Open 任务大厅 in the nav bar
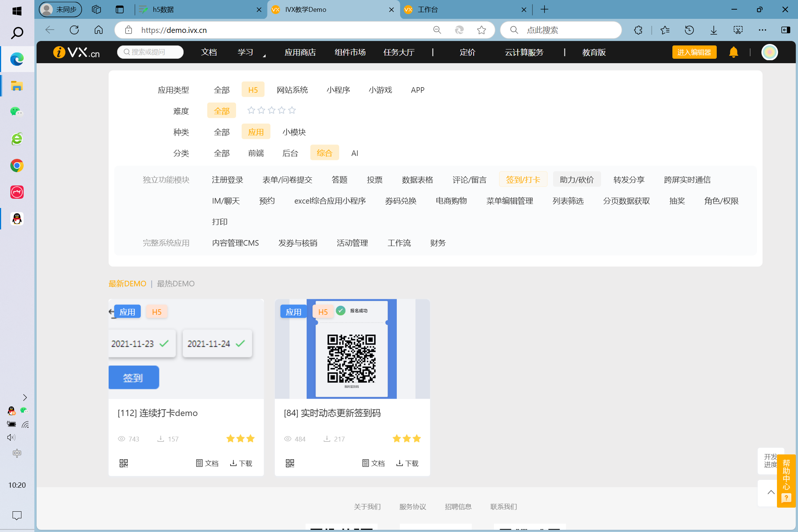798x532 pixels. tap(399, 52)
